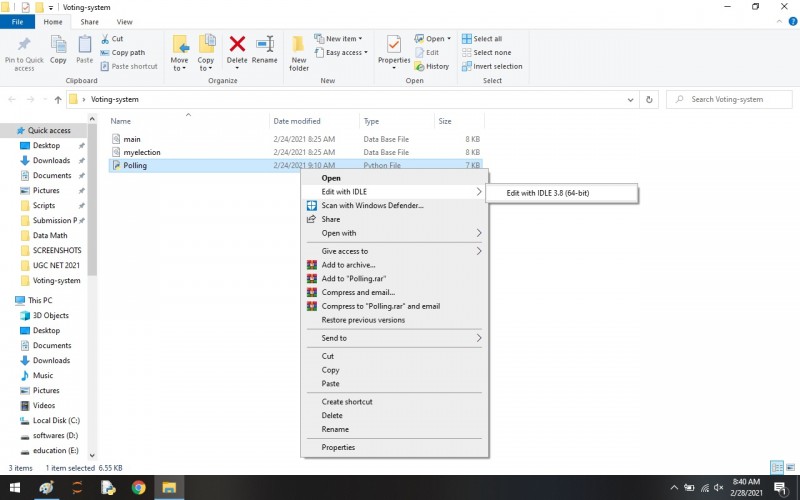The image size is (800, 500).
Task: Switch to details view icon in status bar
Action: (x=777, y=467)
